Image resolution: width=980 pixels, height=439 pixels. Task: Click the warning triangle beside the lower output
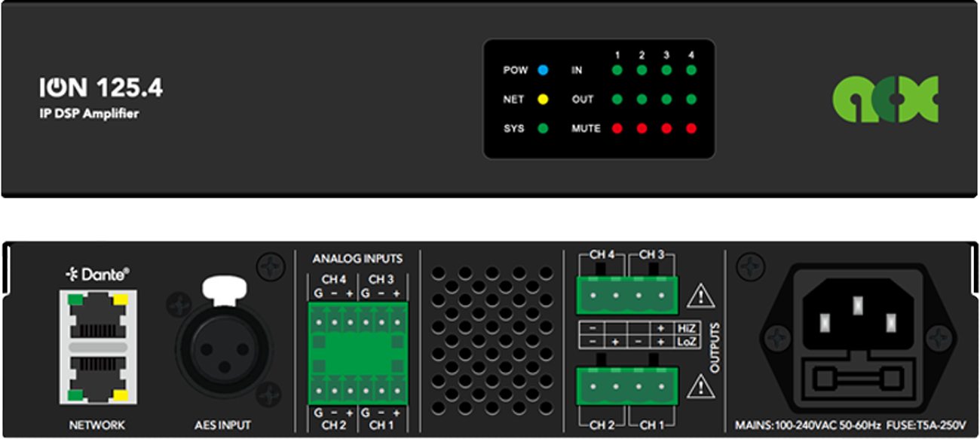[703, 386]
